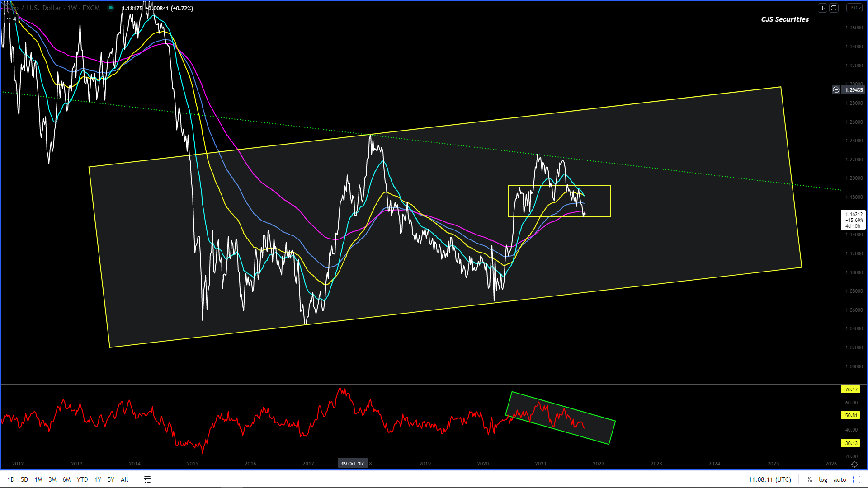Screen dimensions: 868x488
Task: Switch to the 5Y range
Action: point(111,479)
